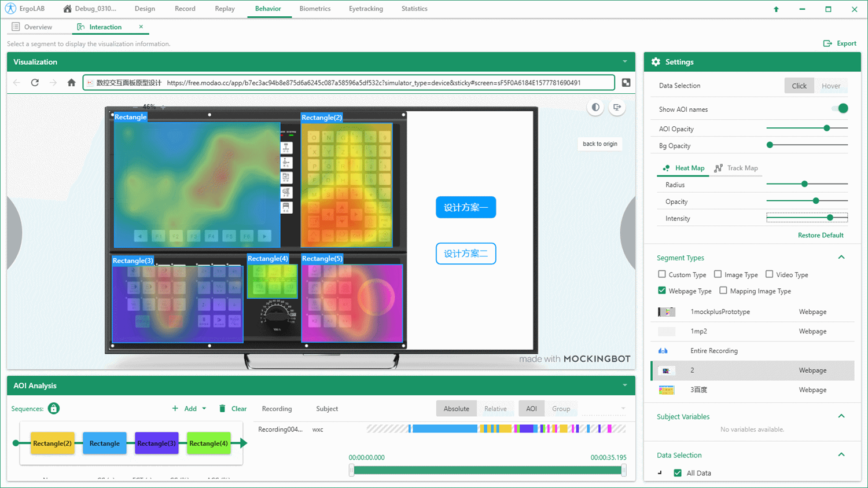
Task: Click the Clear trash icon
Action: [x=222, y=409]
